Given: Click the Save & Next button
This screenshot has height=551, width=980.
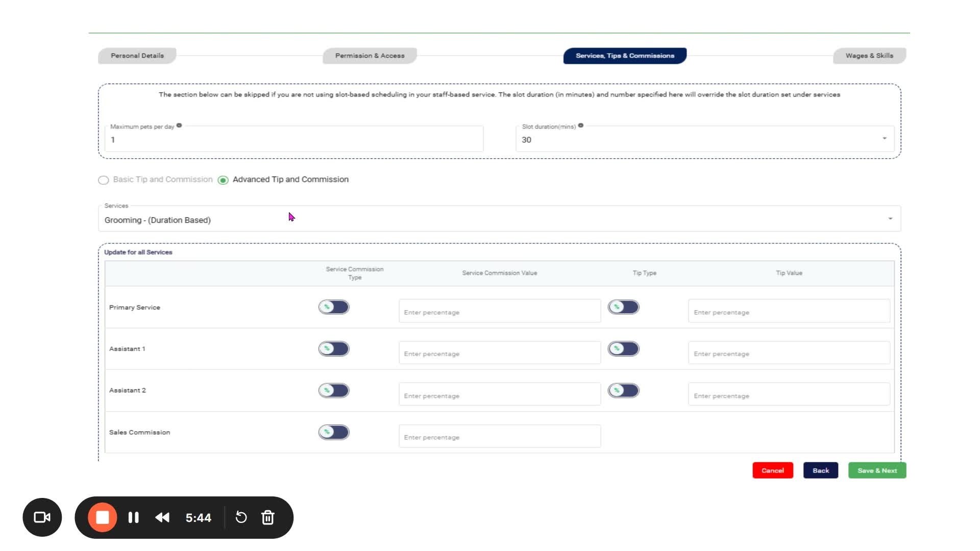Looking at the screenshot, I should pos(877,470).
